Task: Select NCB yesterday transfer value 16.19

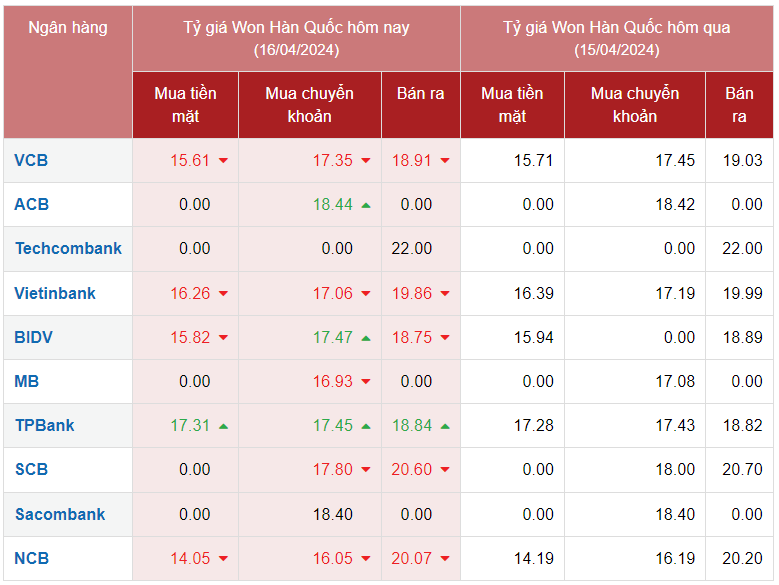Action: point(675,558)
